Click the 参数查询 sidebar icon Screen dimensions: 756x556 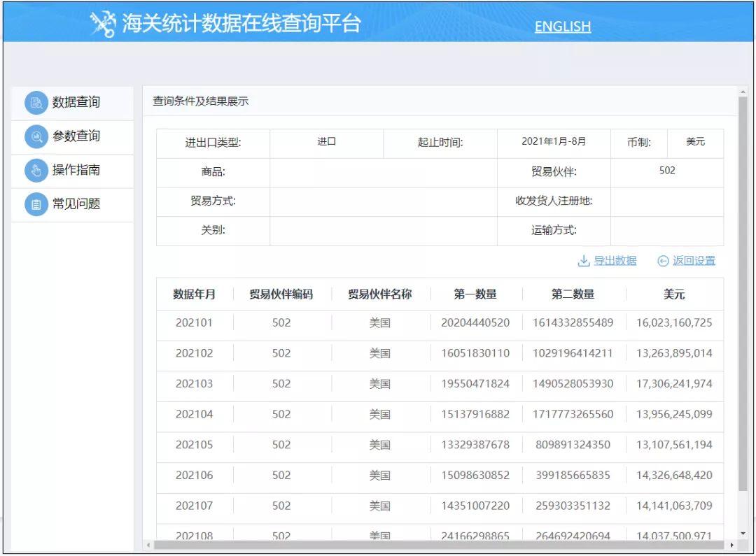click(36, 136)
